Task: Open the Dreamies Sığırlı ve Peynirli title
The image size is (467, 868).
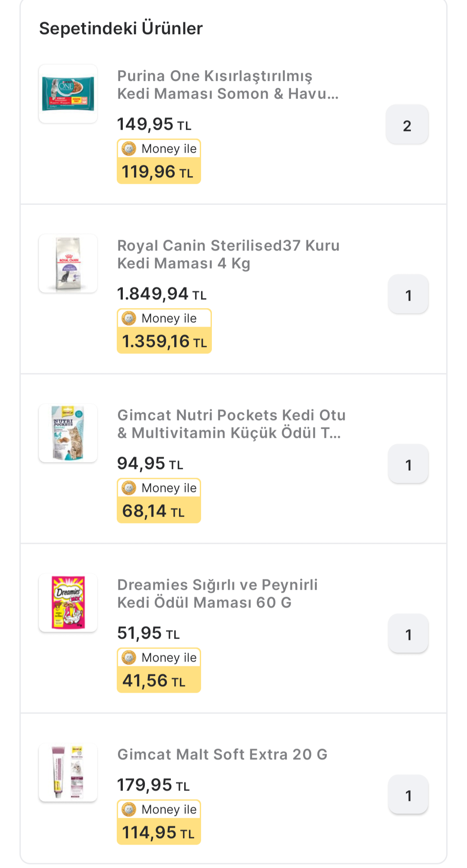Action: [x=218, y=594]
